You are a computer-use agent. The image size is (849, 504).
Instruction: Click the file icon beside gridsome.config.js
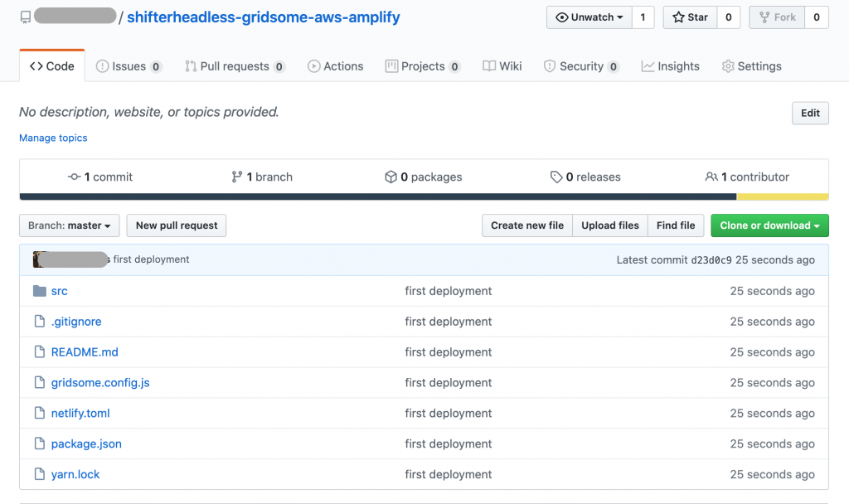(40, 383)
